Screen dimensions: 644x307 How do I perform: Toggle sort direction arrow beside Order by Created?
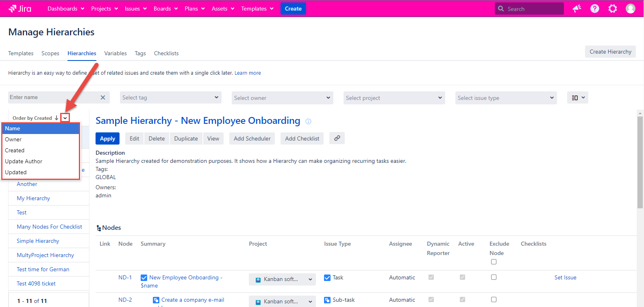point(57,118)
